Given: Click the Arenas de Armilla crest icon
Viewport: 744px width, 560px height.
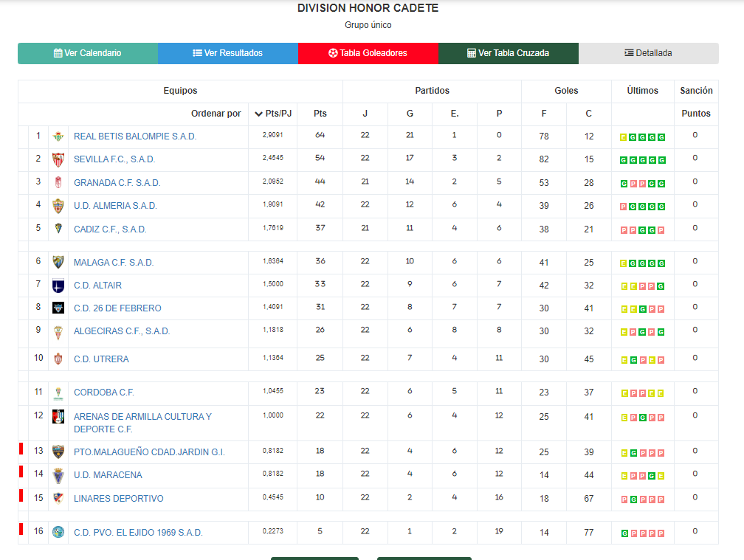Looking at the screenshot, I should coord(58,417).
